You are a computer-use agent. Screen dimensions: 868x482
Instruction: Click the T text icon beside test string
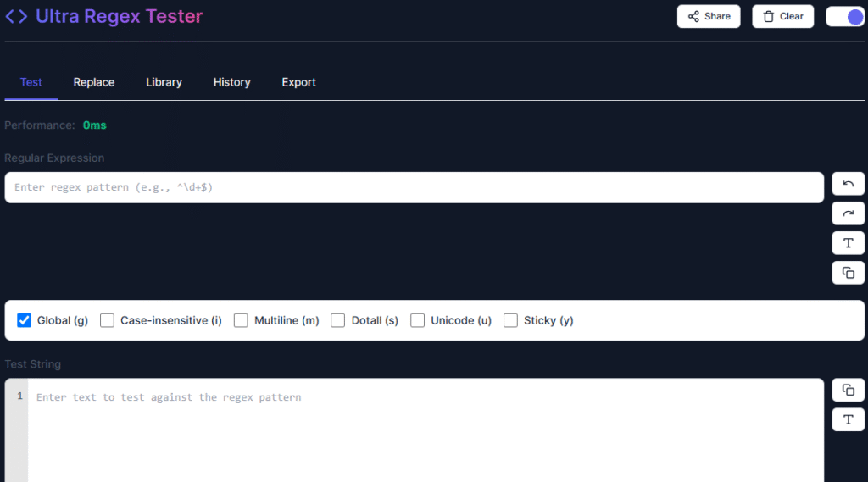[x=848, y=419]
